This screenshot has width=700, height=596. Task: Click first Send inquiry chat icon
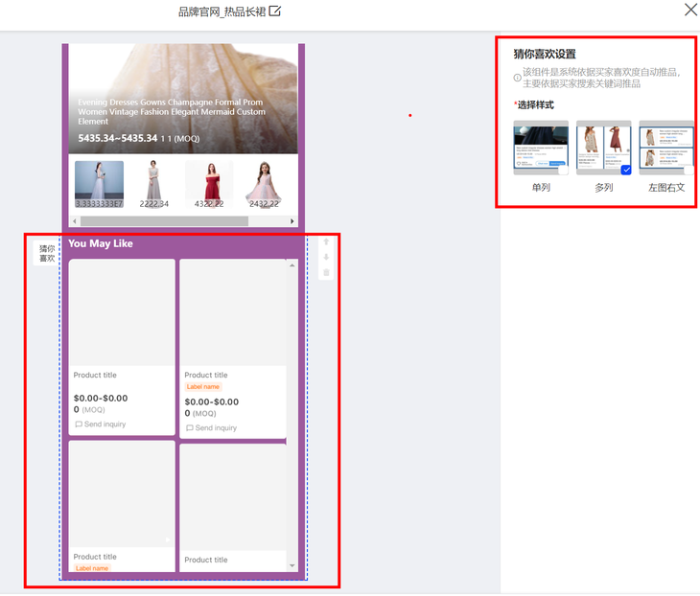coord(79,424)
